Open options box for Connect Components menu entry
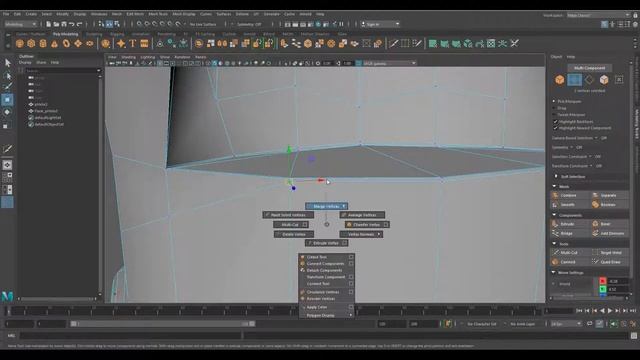This screenshot has height=360, width=640. (351, 264)
